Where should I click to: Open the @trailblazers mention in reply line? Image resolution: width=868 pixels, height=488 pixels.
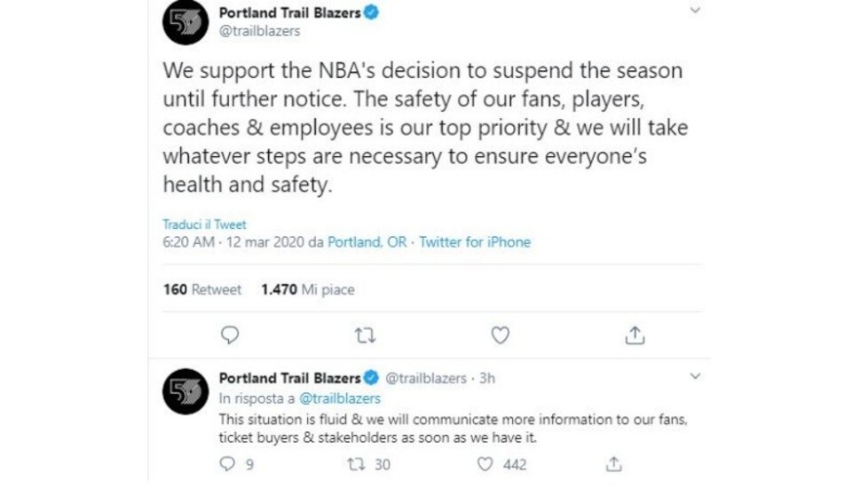[339, 398]
